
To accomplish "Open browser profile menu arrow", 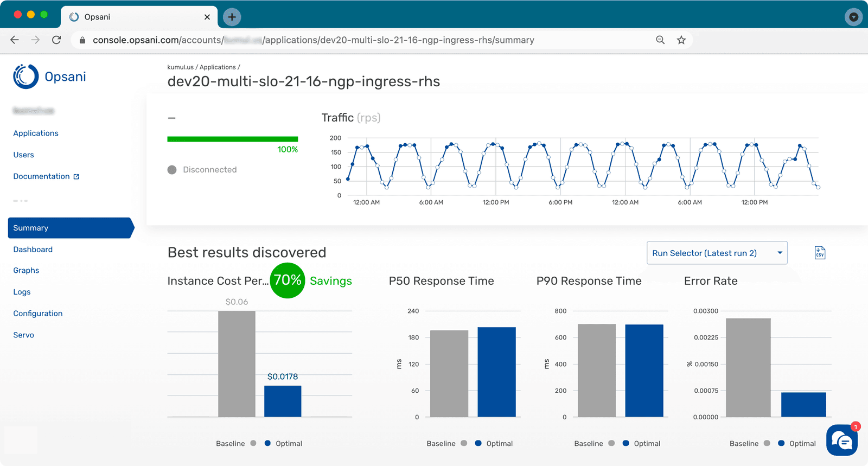I will [x=853, y=17].
